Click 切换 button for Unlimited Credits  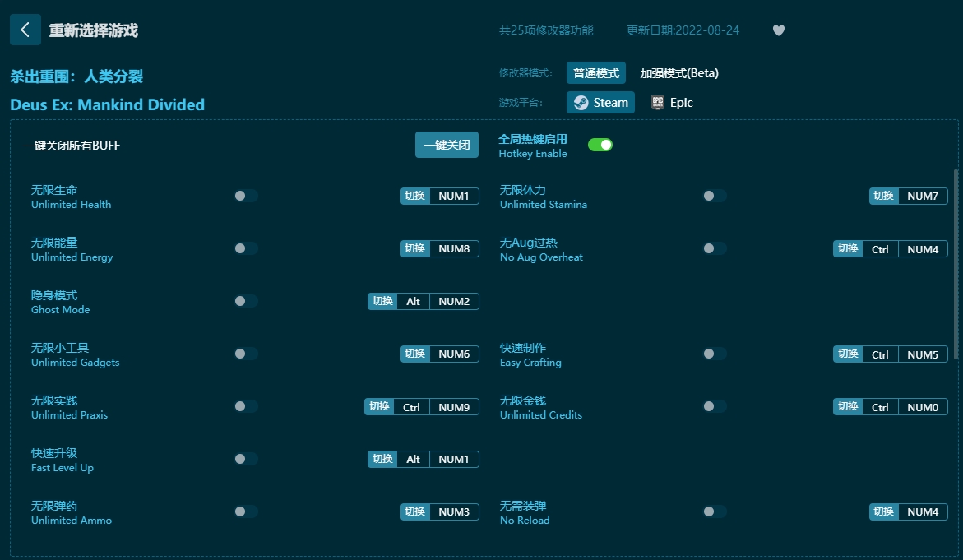(848, 406)
